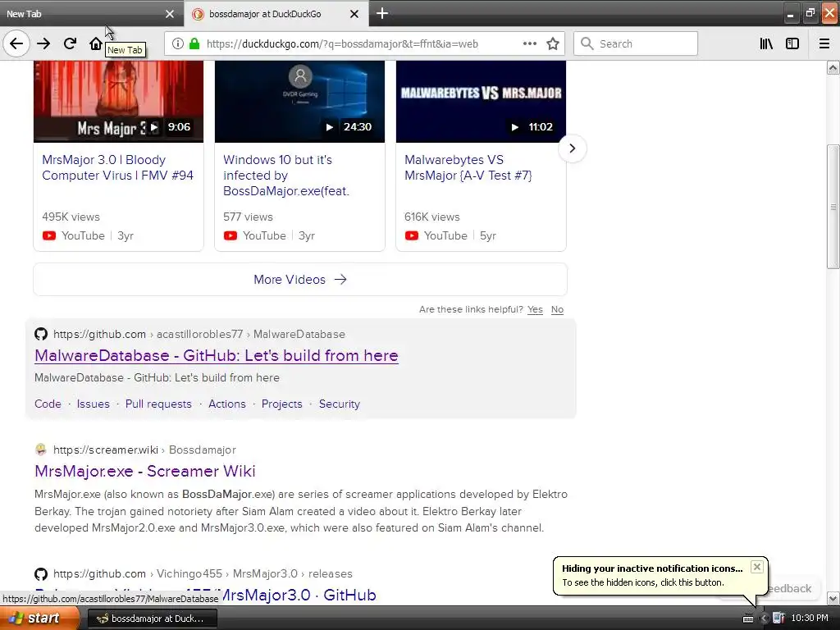The height and width of the screenshot is (630, 840).
Task: Click the vertical scrollbar thumb
Action: tap(833, 206)
